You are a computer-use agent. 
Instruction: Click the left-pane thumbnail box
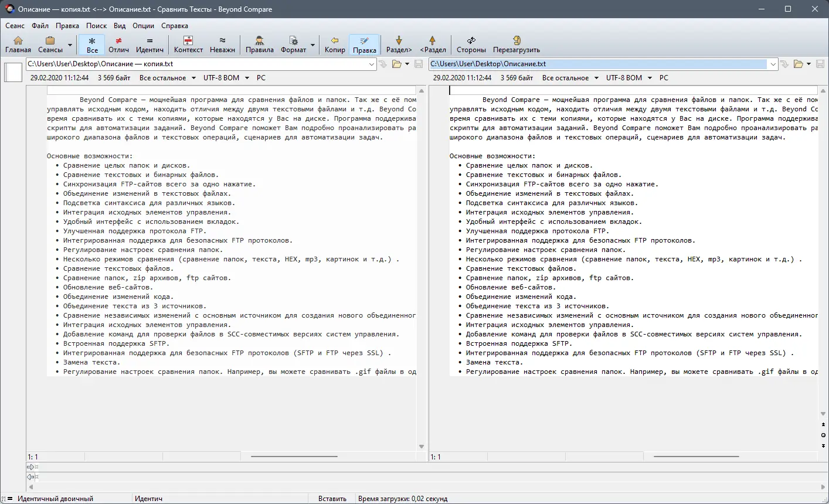pyautogui.click(x=13, y=72)
